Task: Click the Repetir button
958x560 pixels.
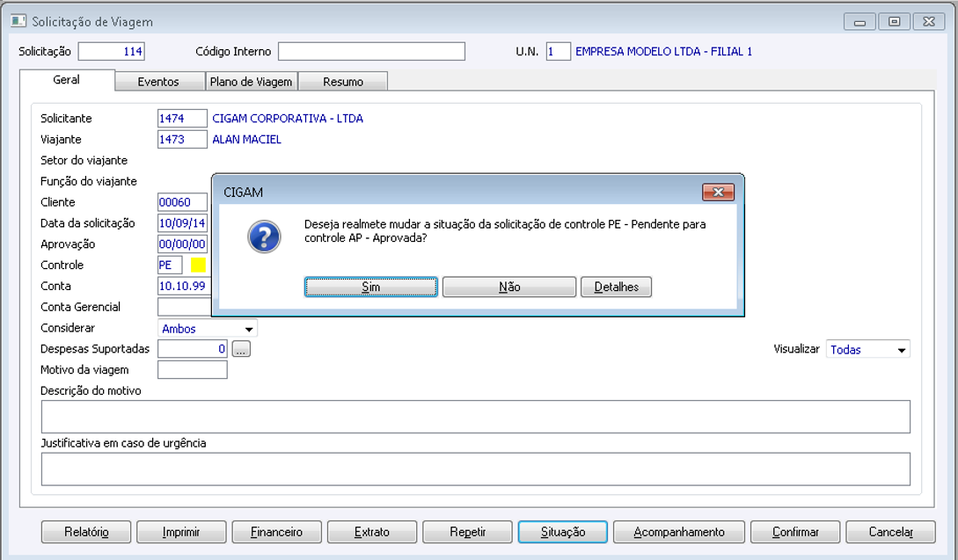Action: pos(467,532)
